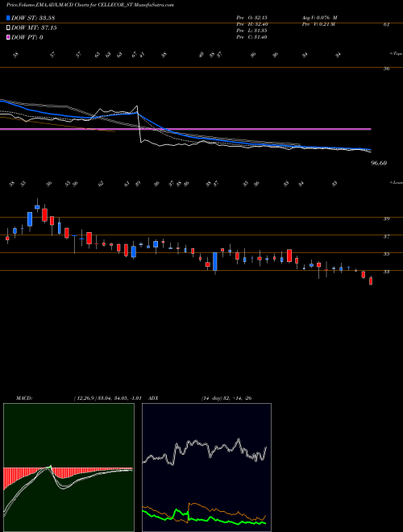
Task: Click the tallest blue candle near the 35 line
Action: pyautogui.click(x=215, y=262)
